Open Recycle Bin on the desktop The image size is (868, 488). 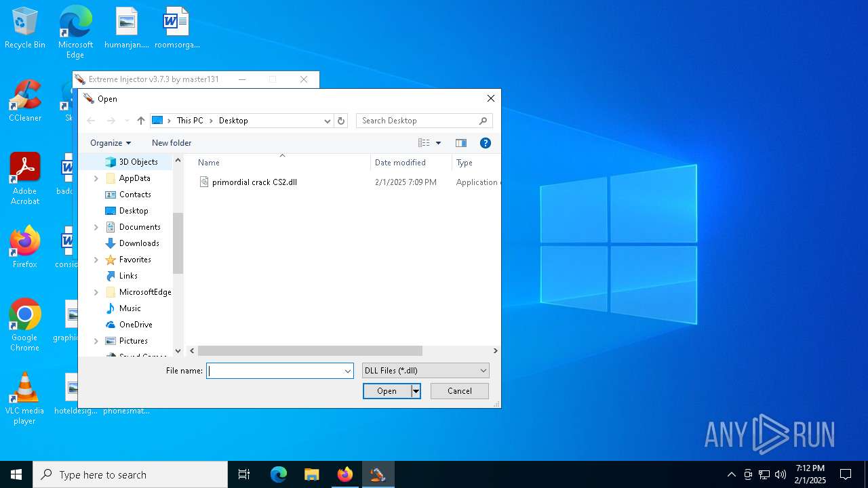25,28
